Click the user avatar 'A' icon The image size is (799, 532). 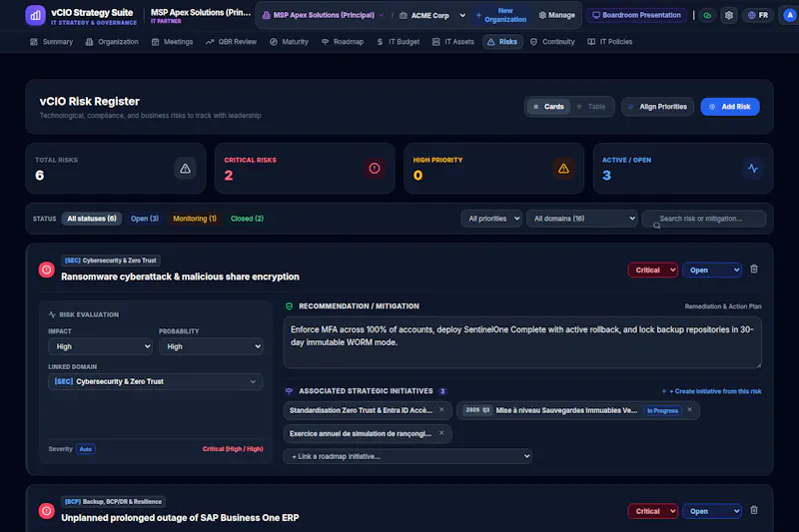tap(789, 15)
